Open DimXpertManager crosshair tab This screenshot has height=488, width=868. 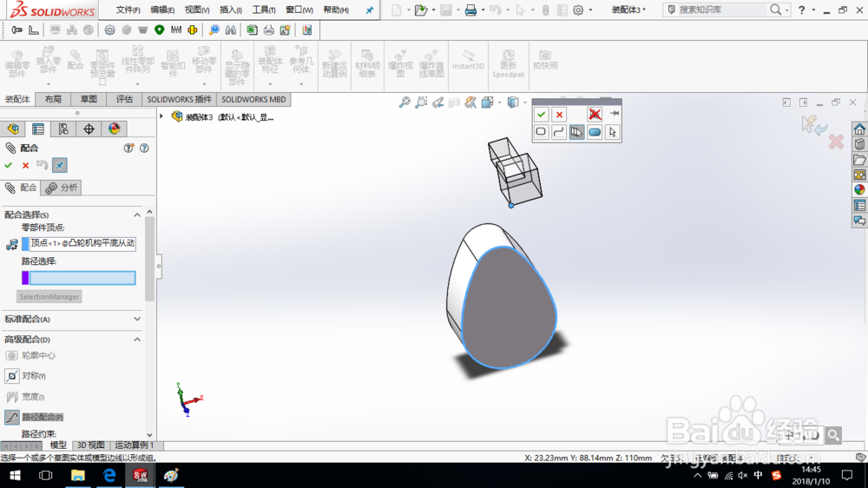[89, 129]
